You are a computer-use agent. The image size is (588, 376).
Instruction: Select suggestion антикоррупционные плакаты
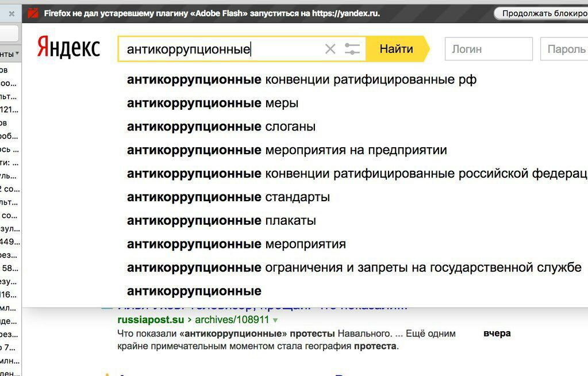[221, 221]
